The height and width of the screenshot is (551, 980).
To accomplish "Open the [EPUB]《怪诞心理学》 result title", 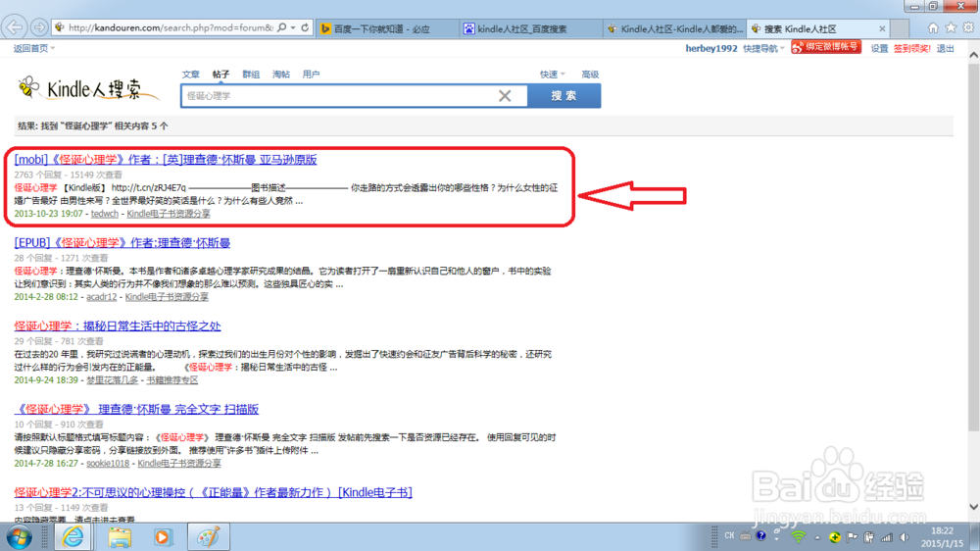I will 122,243.
